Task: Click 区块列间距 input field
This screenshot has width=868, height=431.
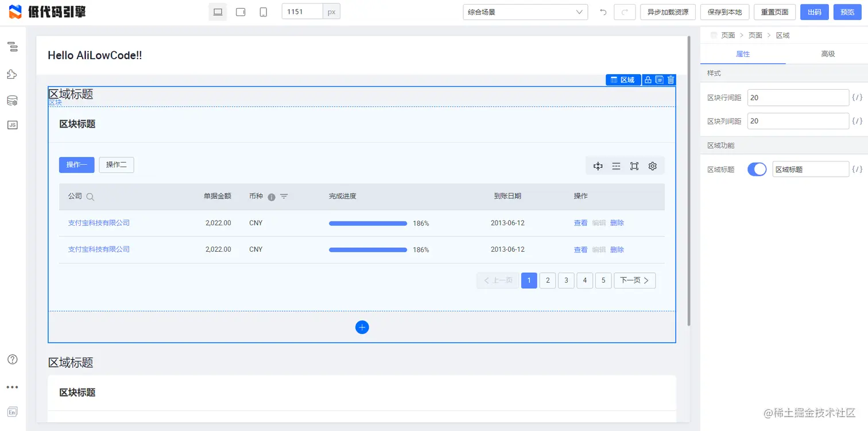Action: point(798,121)
